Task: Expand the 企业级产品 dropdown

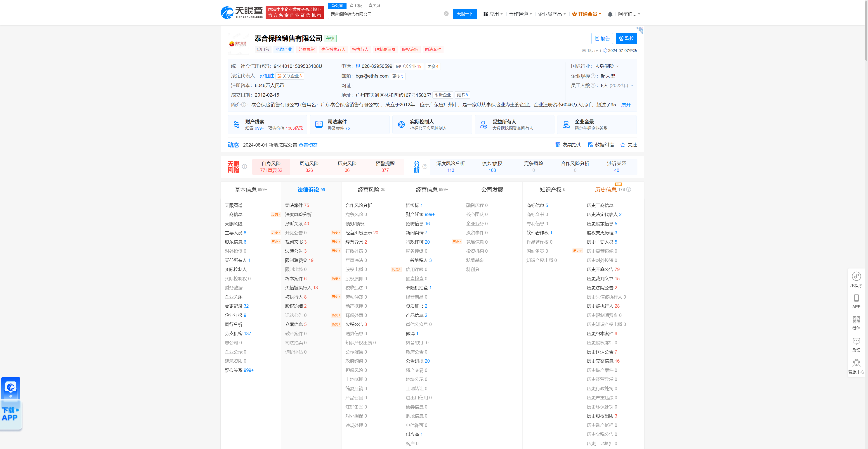Action: coord(552,14)
